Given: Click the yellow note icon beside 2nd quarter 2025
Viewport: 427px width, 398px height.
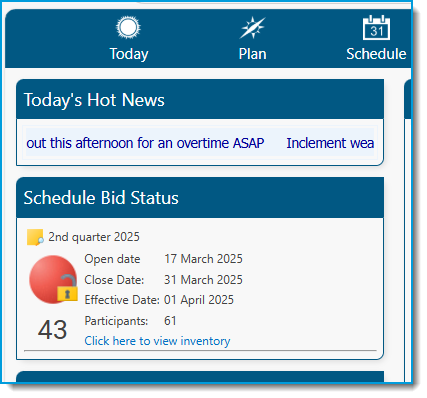Looking at the screenshot, I should click(x=35, y=237).
